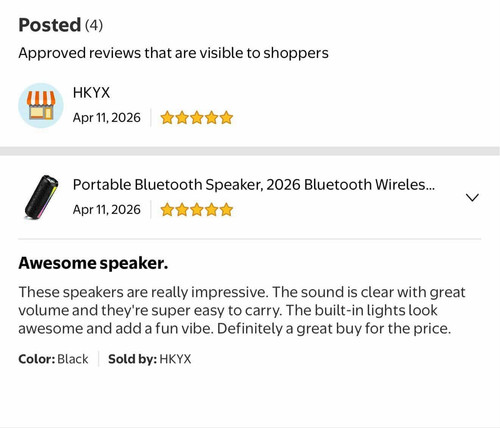Click 'Approved reviews that are visible to shoppers'
500x428 pixels.
(173, 53)
